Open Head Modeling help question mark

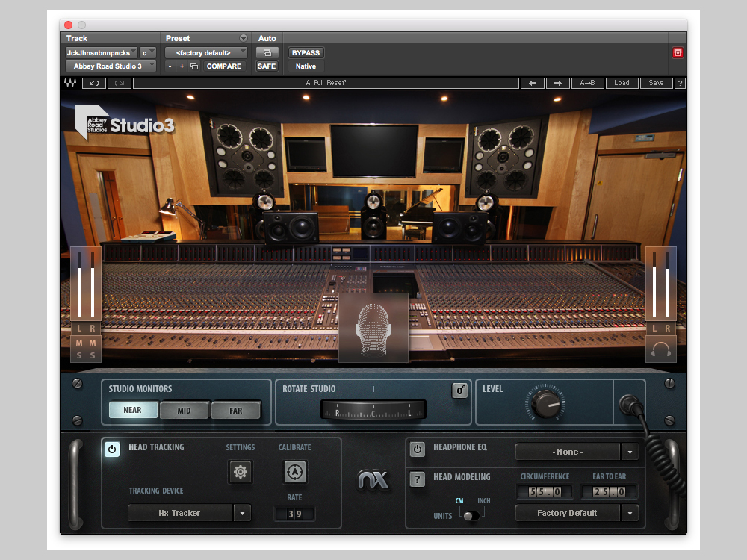click(x=418, y=479)
